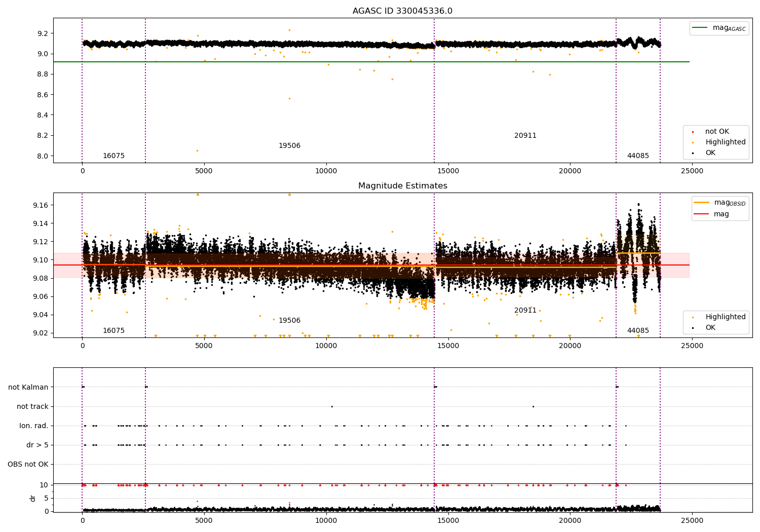Click x-axis tick 25000 under the AGASC plot
The image size is (760, 532).
pyautogui.click(x=692, y=171)
